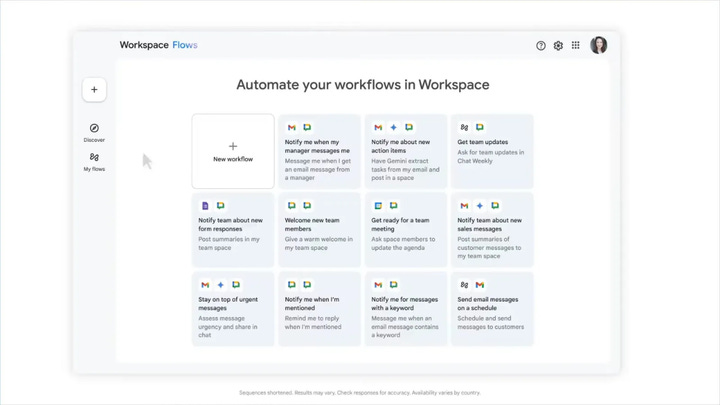Click 'Remind me to reply when I'm mentioned' text

click(x=313, y=322)
